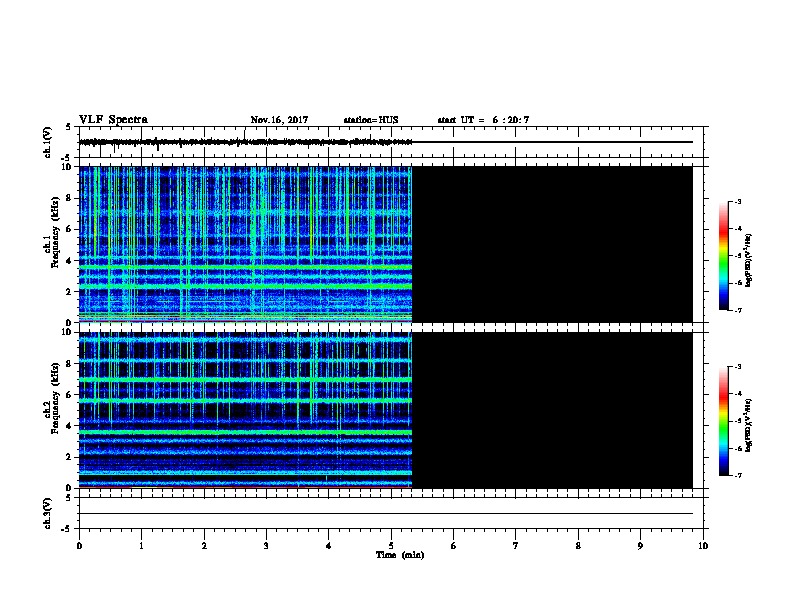Image resolution: width=792 pixels, height=612 pixels.
Task: Click the "station=HUS" label
Action: point(371,120)
